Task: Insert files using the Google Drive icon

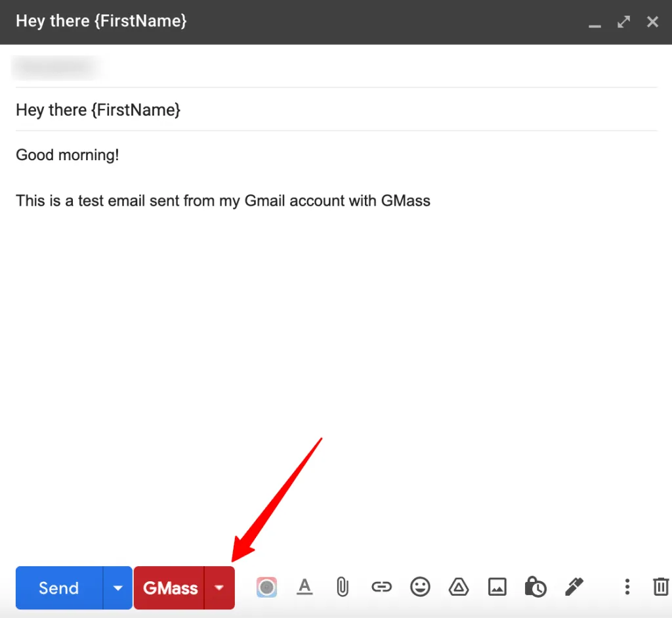Action: 459,586
